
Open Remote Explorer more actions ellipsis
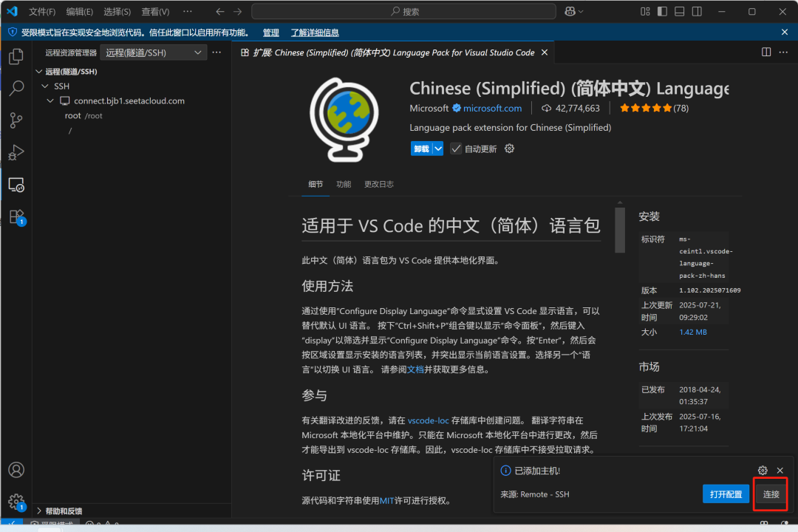tap(216, 52)
